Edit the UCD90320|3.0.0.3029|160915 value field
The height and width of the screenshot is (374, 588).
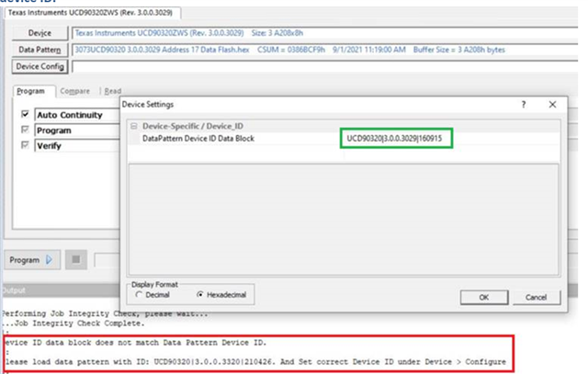click(396, 139)
